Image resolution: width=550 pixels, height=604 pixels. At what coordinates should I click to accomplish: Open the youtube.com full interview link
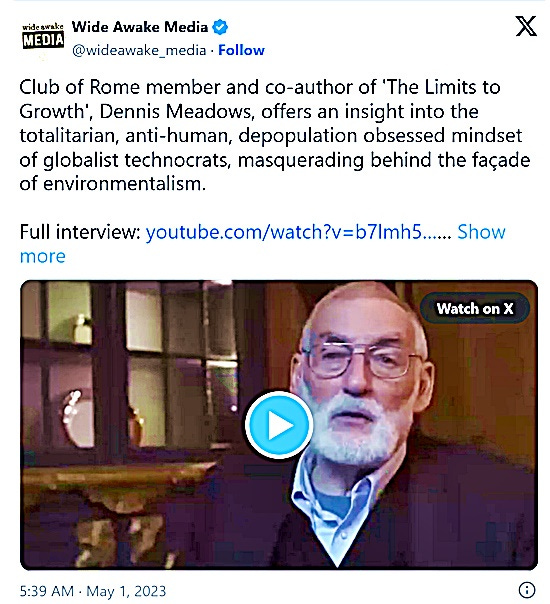(298, 232)
